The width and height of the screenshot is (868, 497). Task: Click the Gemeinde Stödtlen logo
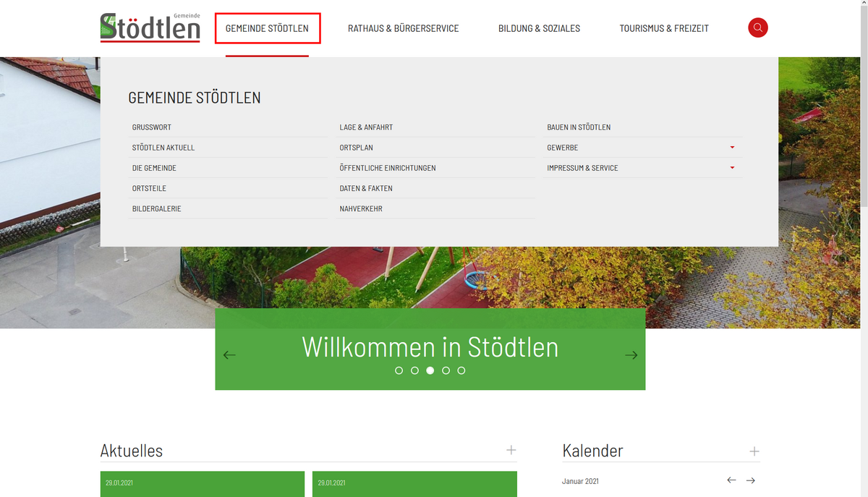[150, 27]
